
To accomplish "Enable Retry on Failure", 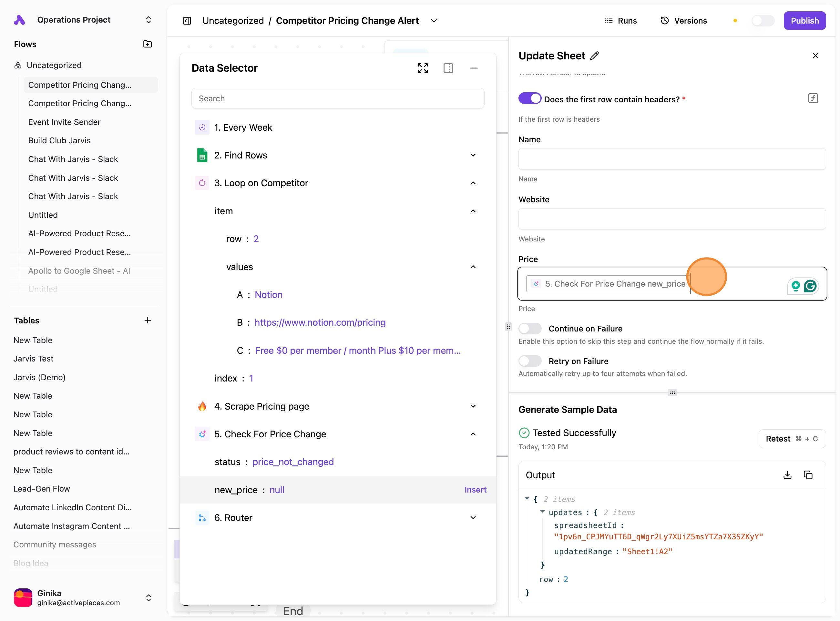I will 529,361.
